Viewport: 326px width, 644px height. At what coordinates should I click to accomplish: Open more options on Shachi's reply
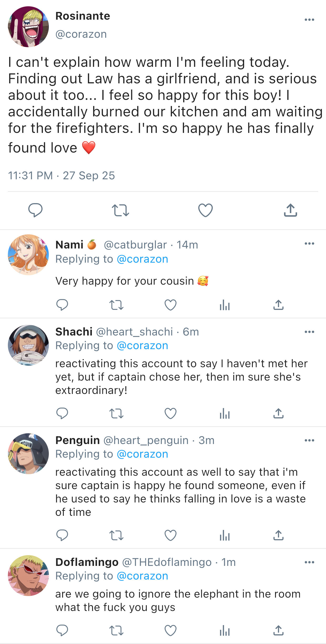(309, 332)
